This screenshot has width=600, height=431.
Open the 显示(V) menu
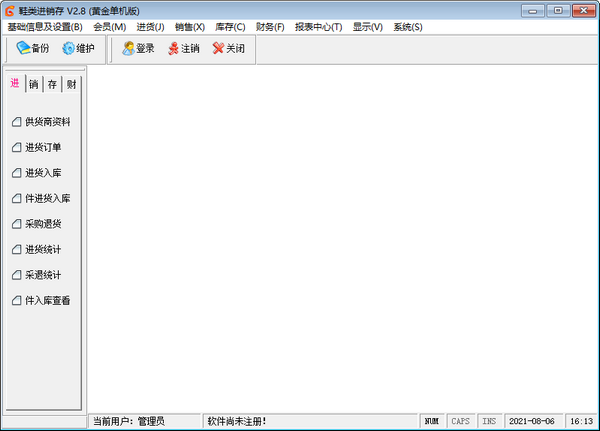[368, 27]
